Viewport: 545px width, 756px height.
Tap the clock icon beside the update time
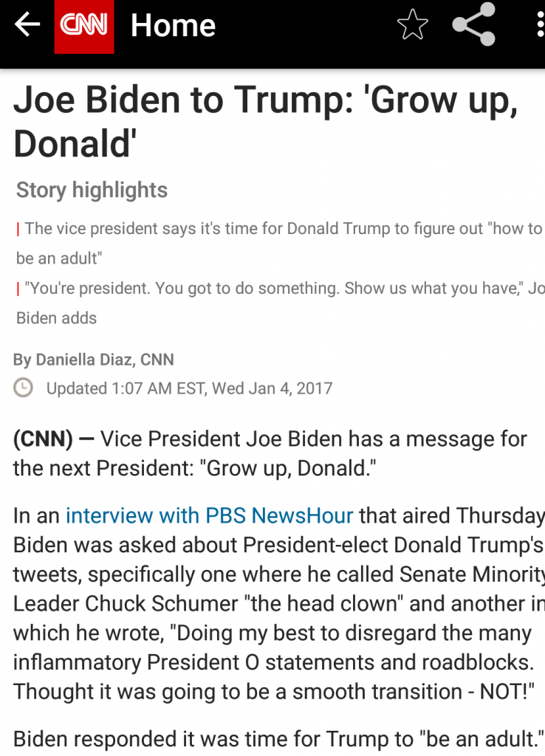coord(24,388)
